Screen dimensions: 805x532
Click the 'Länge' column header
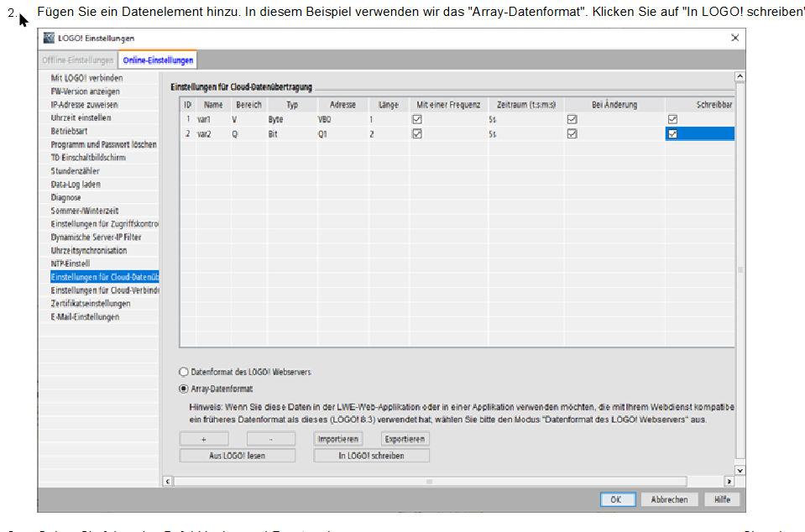click(x=389, y=105)
